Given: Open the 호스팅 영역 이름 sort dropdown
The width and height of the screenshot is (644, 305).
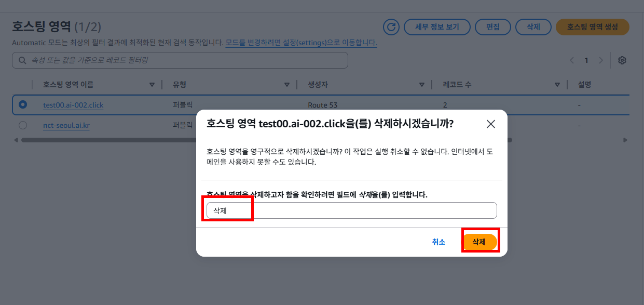Looking at the screenshot, I should pos(152,84).
